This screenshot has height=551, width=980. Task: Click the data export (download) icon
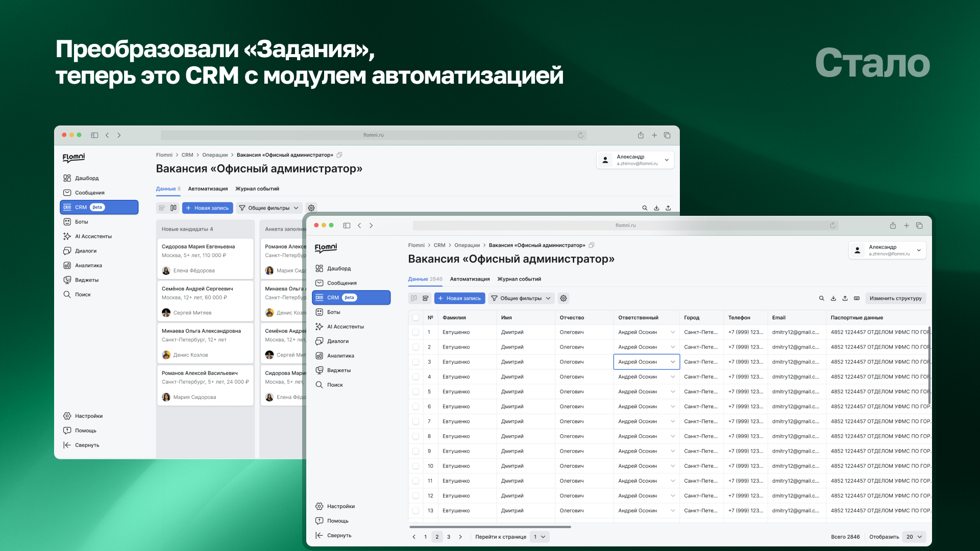(834, 298)
